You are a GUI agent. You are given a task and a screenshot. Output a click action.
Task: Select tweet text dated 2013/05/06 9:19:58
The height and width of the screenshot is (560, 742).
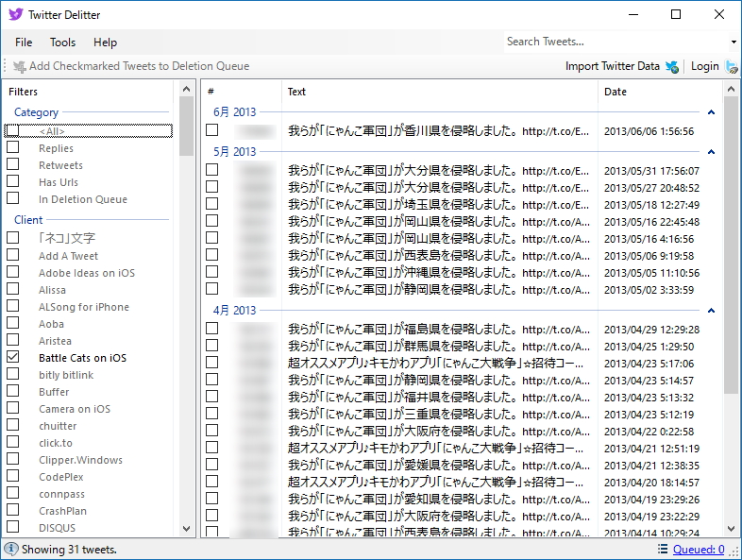coord(439,256)
